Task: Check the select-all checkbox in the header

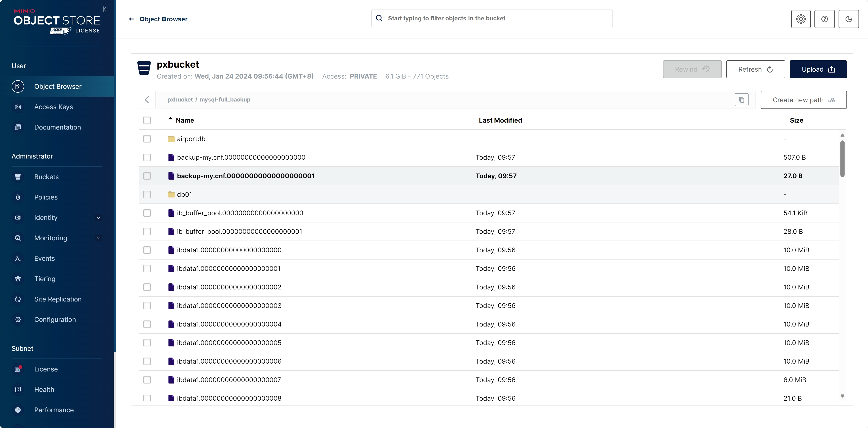Action: [147, 120]
